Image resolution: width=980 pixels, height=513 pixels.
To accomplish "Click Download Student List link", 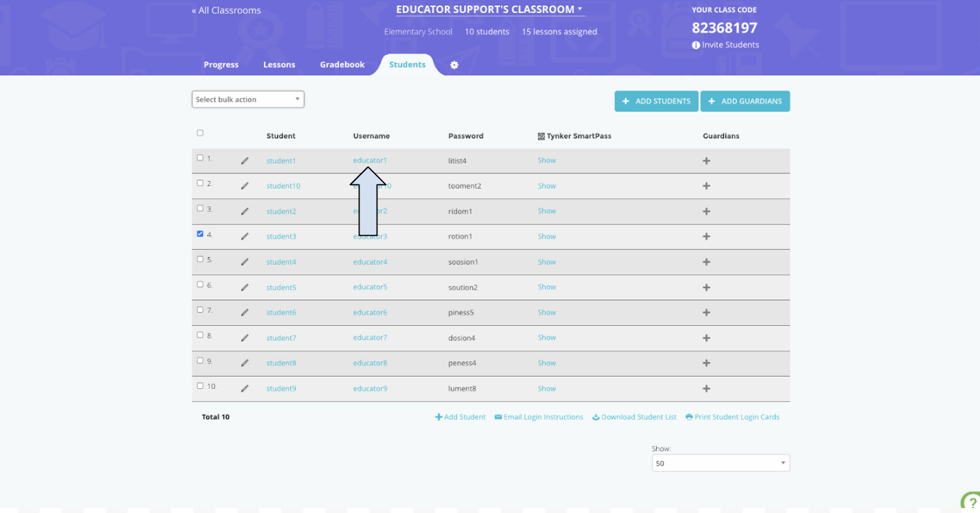I will (x=634, y=417).
